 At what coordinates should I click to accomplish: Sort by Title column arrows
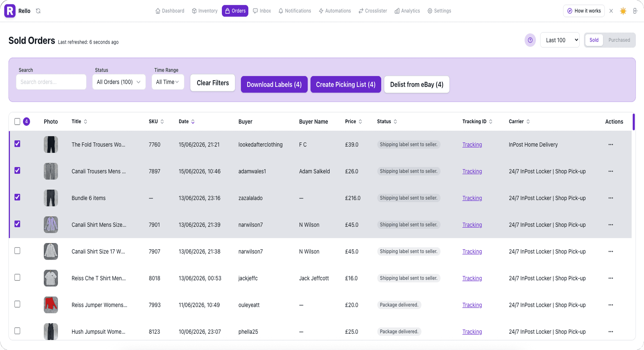click(85, 121)
